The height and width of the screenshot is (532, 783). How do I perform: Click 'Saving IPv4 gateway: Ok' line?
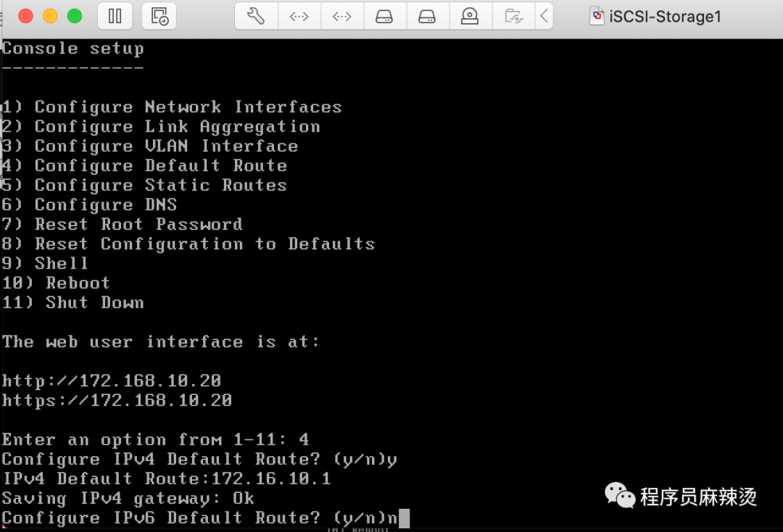coord(128,499)
